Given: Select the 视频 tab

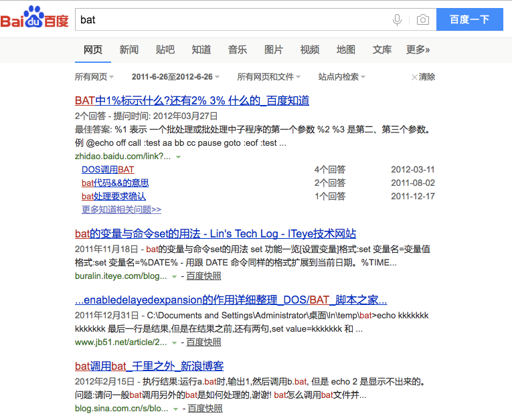Looking at the screenshot, I should click(x=310, y=49).
